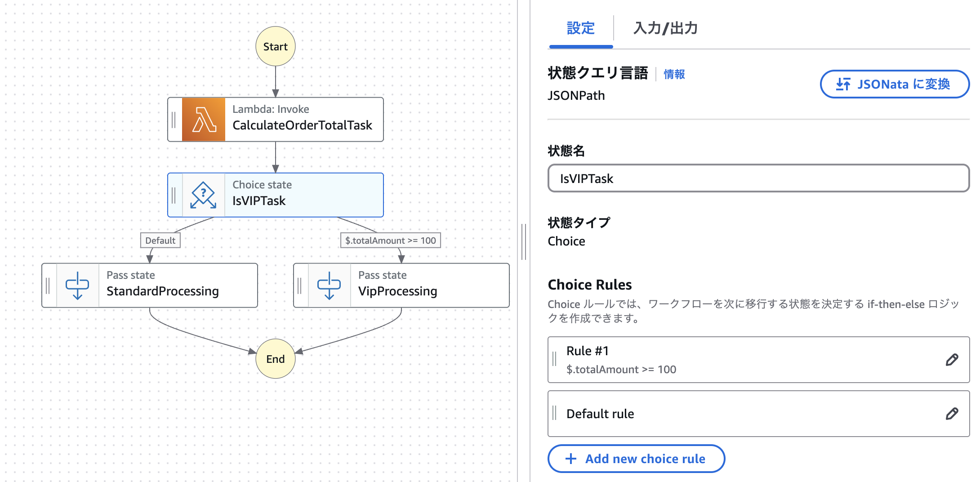This screenshot has width=980, height=482.
Task: Click the Lambda icon on CalculateOrderTotalTask
Action: pyautogui.click(x=204, y=119)
